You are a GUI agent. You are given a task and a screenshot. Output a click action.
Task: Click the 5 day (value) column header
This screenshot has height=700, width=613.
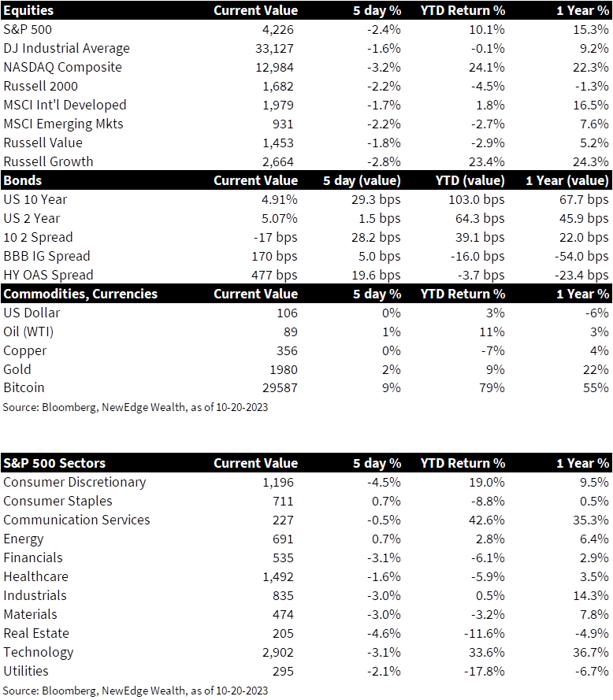click(x=362, y=180)
